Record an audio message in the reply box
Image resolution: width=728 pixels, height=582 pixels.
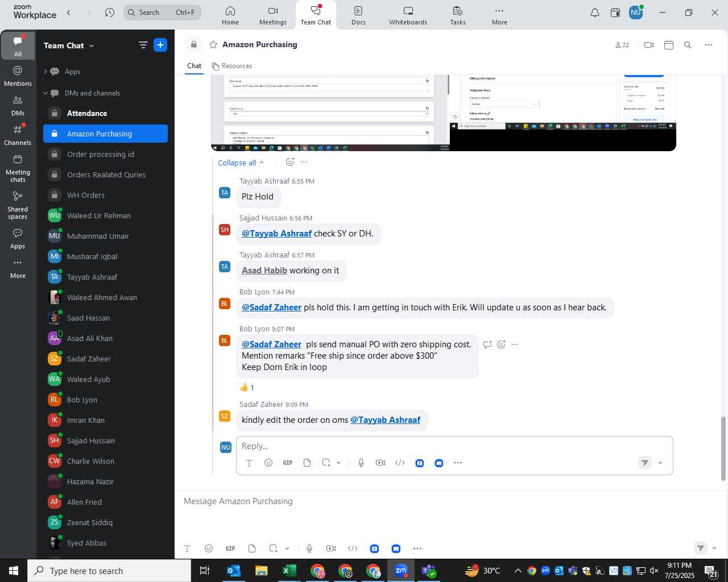[x=361, y=463]
